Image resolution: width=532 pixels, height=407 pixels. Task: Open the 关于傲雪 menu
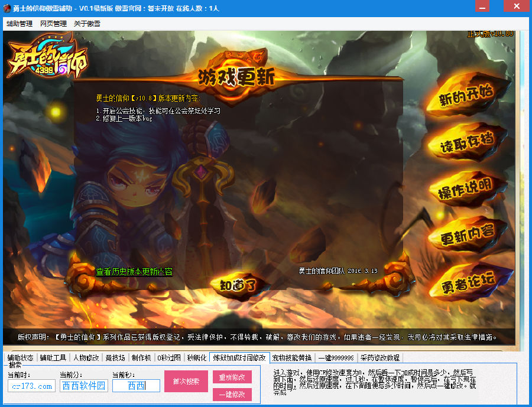(87, 24)
